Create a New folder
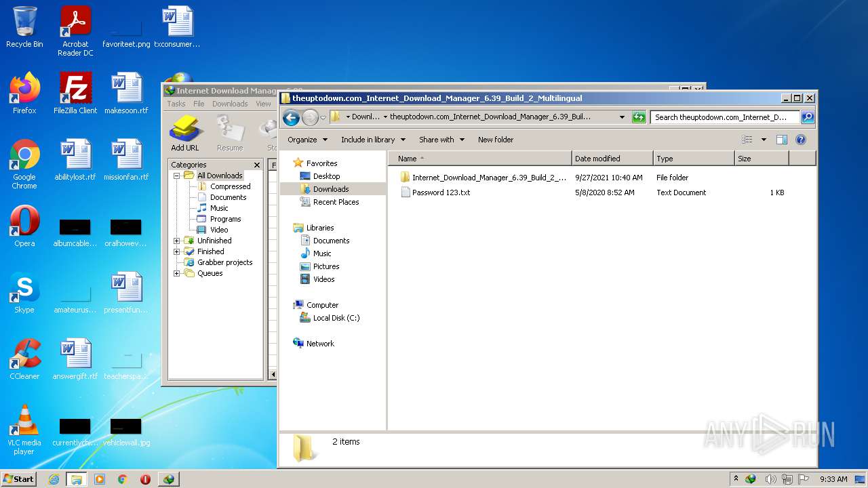 [x=496, y=140]
